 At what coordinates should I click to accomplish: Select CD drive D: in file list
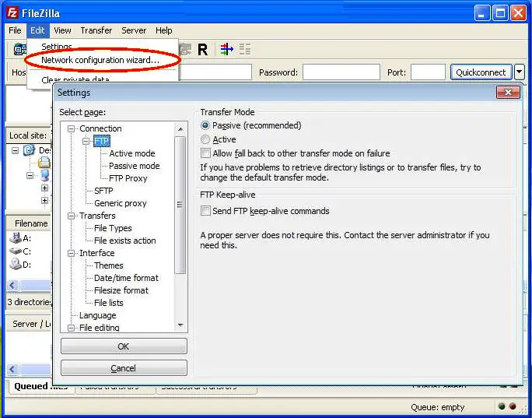[x=16, y=264]
